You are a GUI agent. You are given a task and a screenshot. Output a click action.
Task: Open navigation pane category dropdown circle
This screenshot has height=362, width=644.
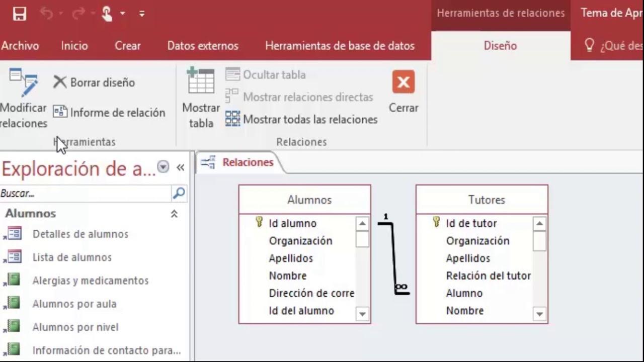(x=163, y=167)
